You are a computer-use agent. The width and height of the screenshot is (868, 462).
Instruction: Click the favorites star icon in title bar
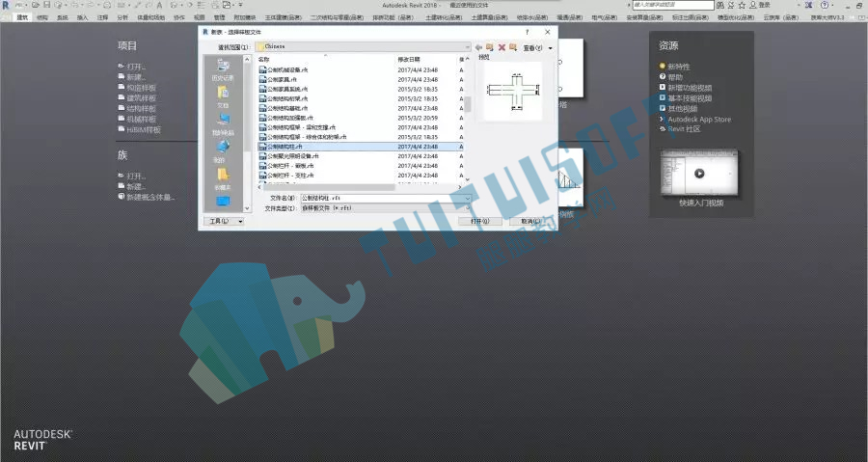(x=742, y=5)
